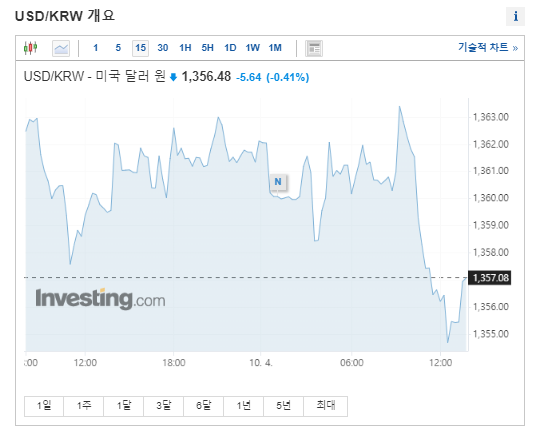Set interval to 1 minute
The width and height of the screenshot is (536, 436).
point(96,48)
